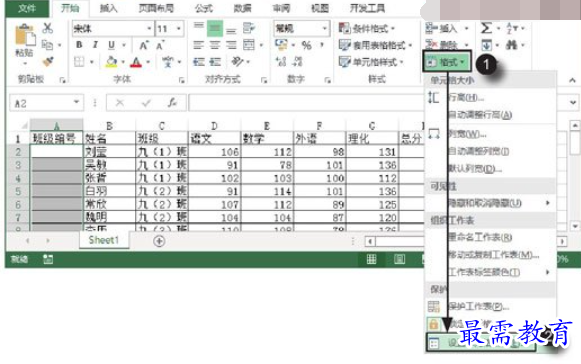Click the Paste clipboard icon
This screenshot has height=364, width=581.
pyautogui.click(x=24, y=36)
